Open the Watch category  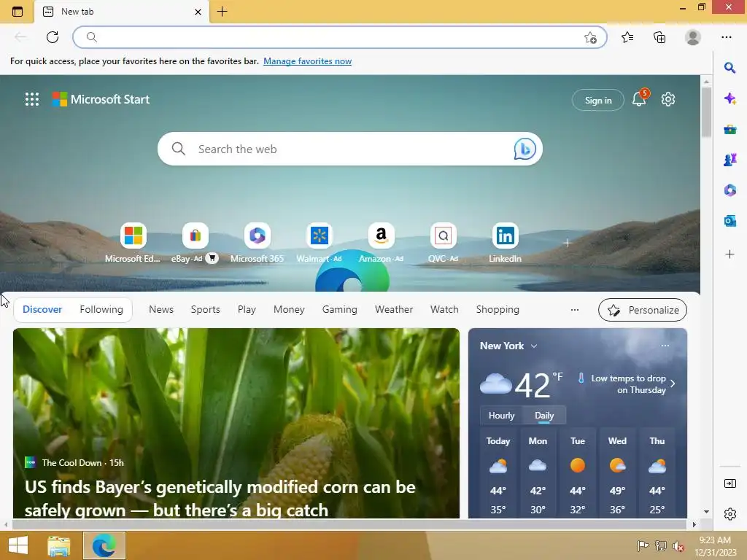pyautogui.click(x=444, y=309)
